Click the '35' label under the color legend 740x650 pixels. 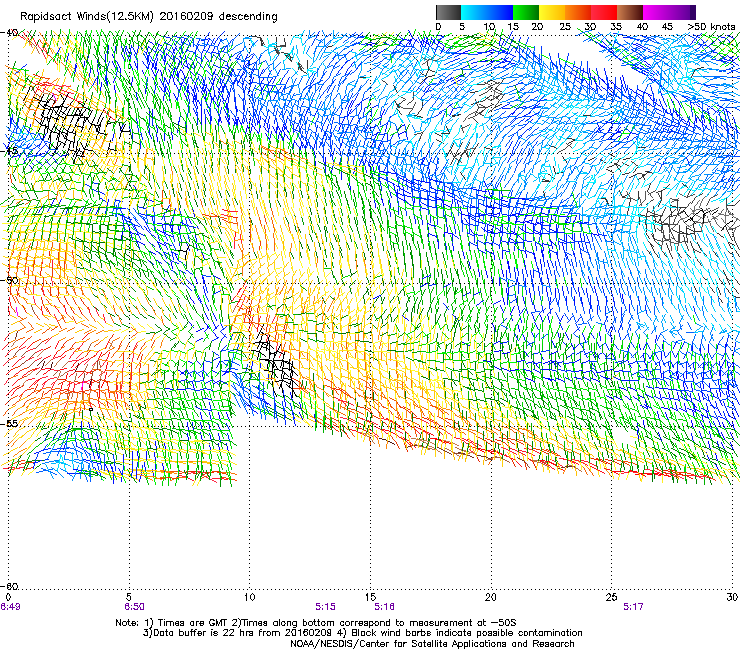pos(616,27)
